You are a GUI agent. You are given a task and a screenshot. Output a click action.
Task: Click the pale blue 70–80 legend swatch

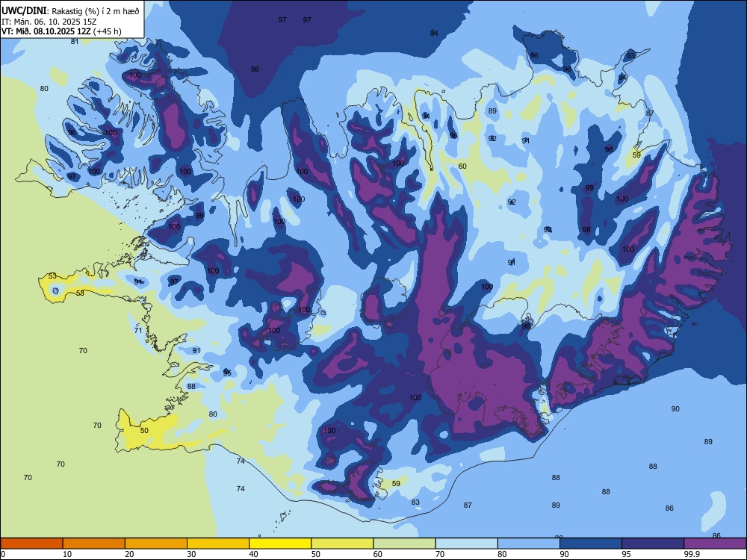[x=467, y=544]
